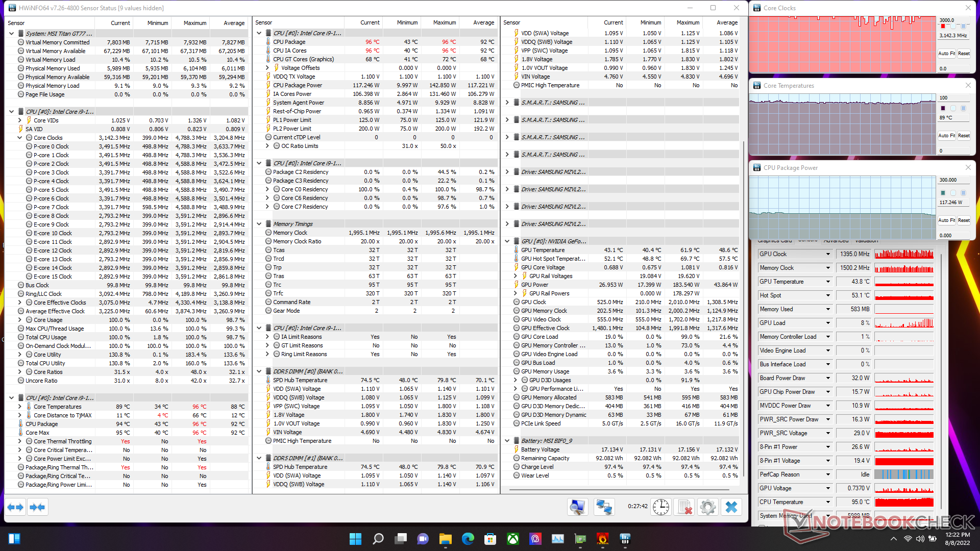980x551 pixels.
Task: Open the PerfCap Reason dropdown
Action: (828, 474)
